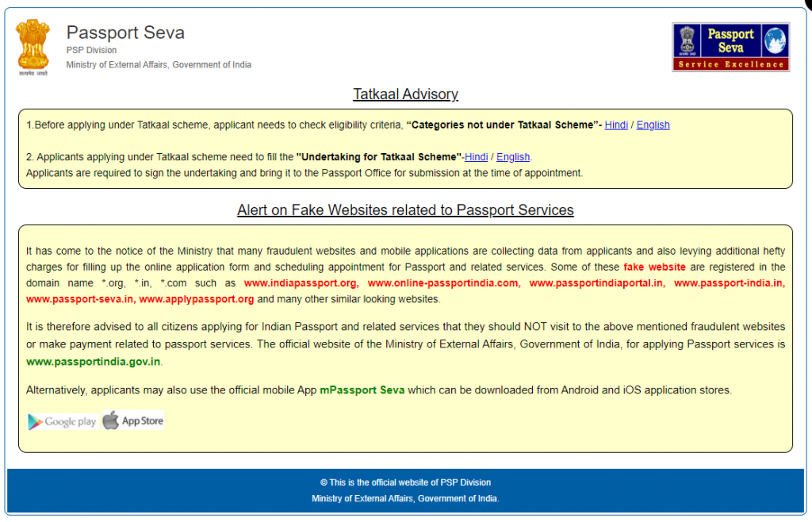Click sentence about signing the undertaking
Viewport: 812px width, 522px height.
coord(304,173)
